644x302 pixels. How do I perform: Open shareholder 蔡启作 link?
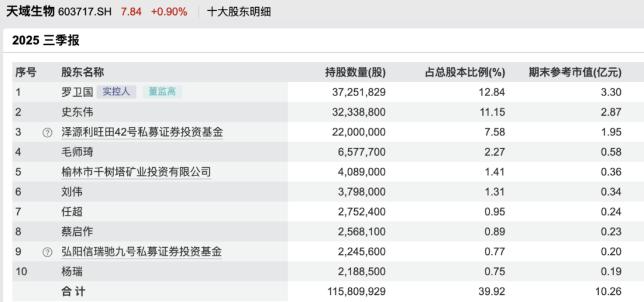(x=77, y=232)
